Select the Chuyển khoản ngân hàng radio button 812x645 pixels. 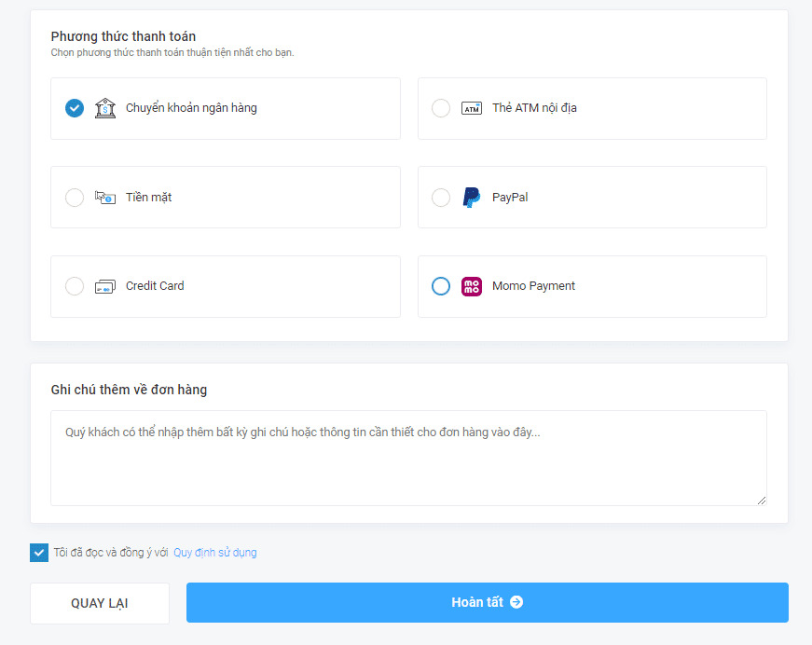point(75,108)
